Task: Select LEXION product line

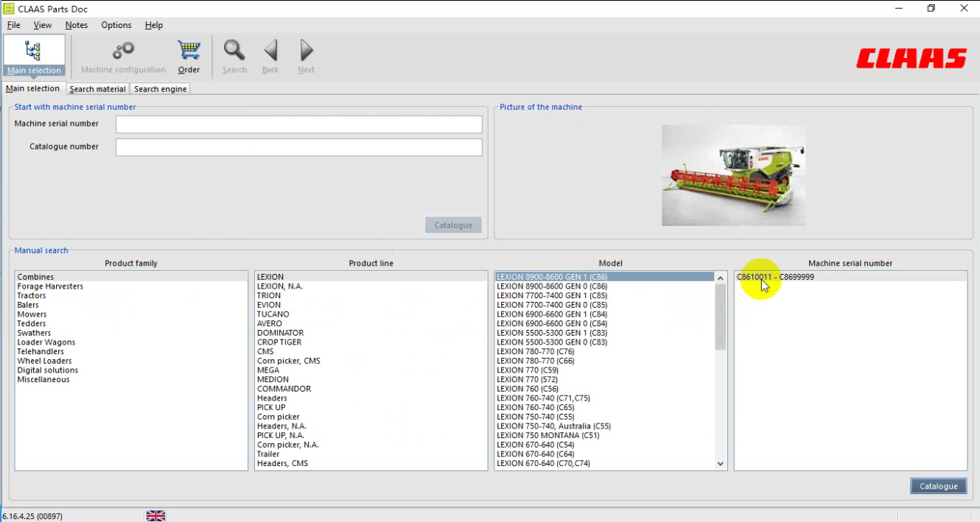Action: pyautogui.click(x=371, y=277)
